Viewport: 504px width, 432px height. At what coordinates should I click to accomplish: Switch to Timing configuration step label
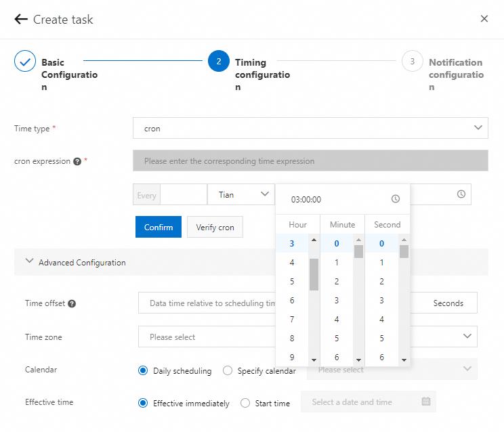pos(263,74)
